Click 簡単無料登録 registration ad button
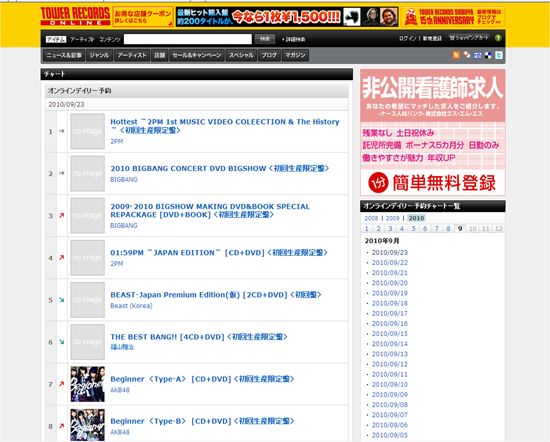This screenshot has width=550, height=442. (433, 182)
